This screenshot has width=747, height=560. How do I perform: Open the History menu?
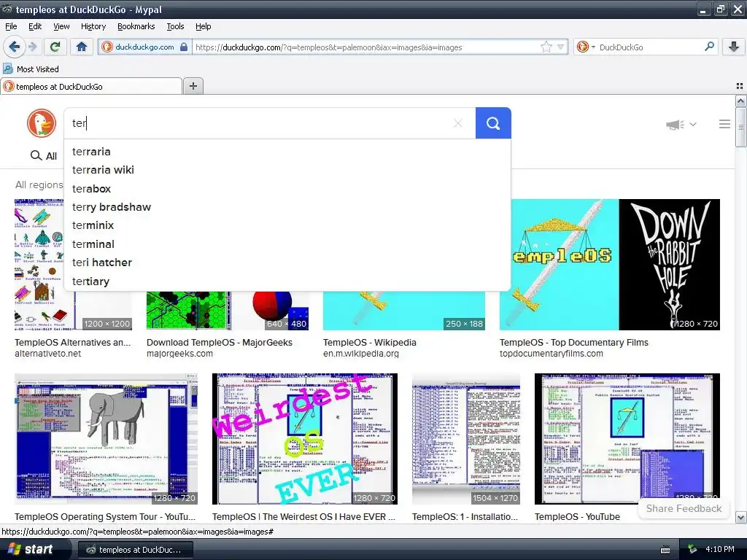(x=93, y=26)
